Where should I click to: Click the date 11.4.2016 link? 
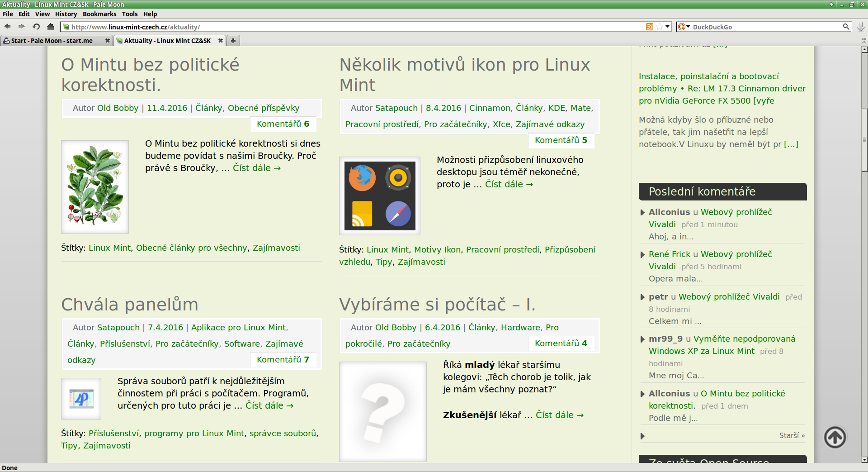tap(167, 108)
